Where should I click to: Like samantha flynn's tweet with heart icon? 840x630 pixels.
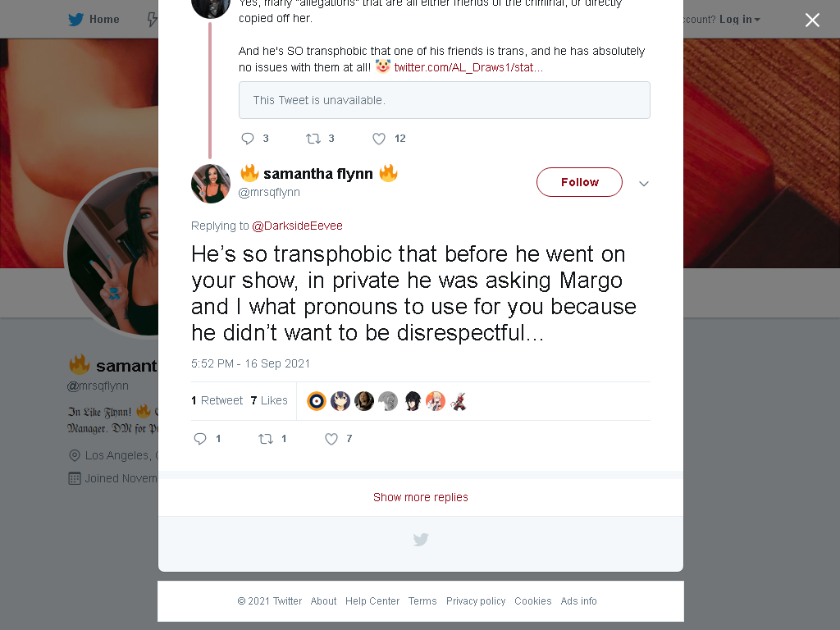click(x=331, y=439)
